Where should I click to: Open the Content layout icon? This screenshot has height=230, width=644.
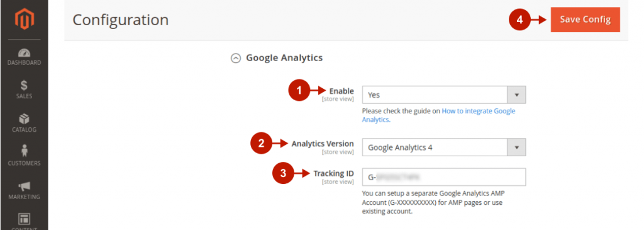(25, 219)
